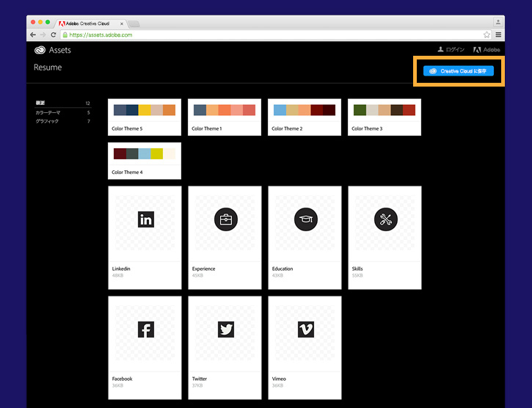Open the Adobe link in header

pyautogui.click(x=487, y=50)
